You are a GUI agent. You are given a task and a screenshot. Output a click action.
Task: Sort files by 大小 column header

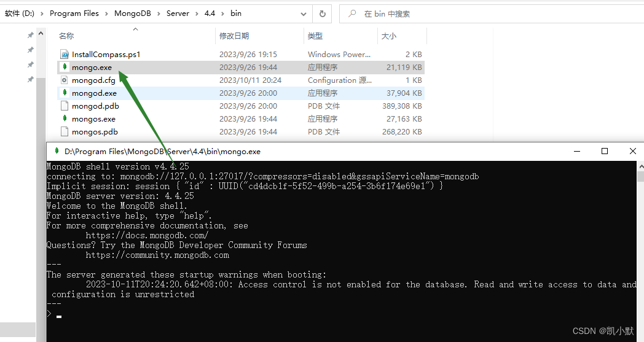click(x=388, y=36)
